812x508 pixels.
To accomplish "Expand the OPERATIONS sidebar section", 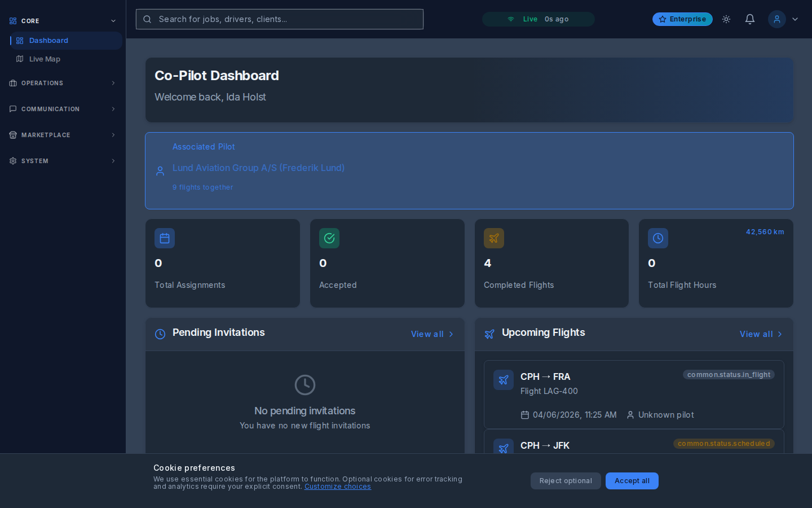I will 62,83.
